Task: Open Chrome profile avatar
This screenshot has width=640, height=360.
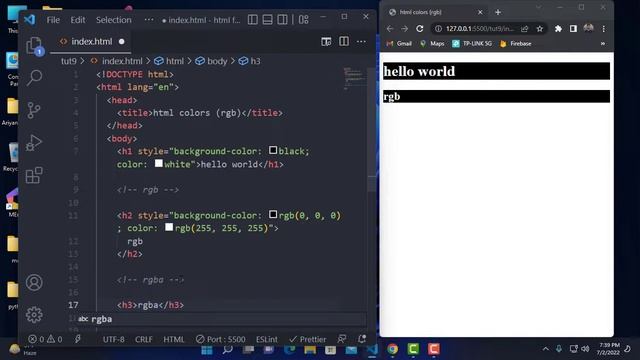Action: click(x=589, y=28)
